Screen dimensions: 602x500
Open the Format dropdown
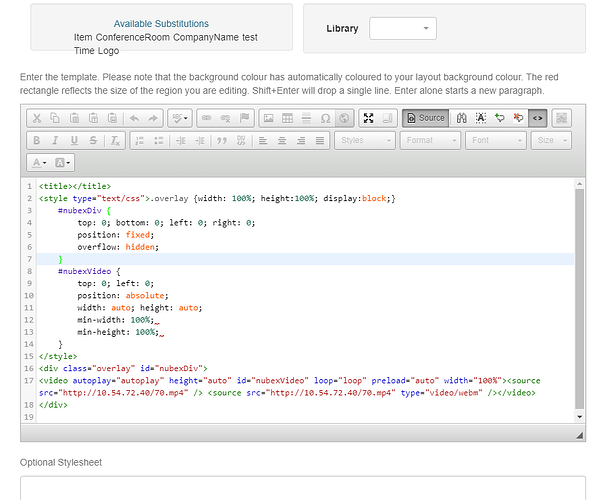tap(430, 141)
